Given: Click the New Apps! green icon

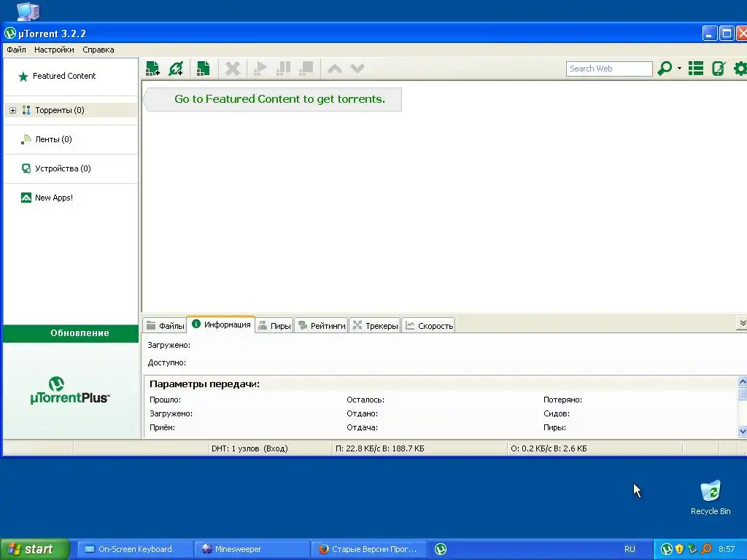Looking at the screenshot, I should pyautogui.click(x=26, y=198).
